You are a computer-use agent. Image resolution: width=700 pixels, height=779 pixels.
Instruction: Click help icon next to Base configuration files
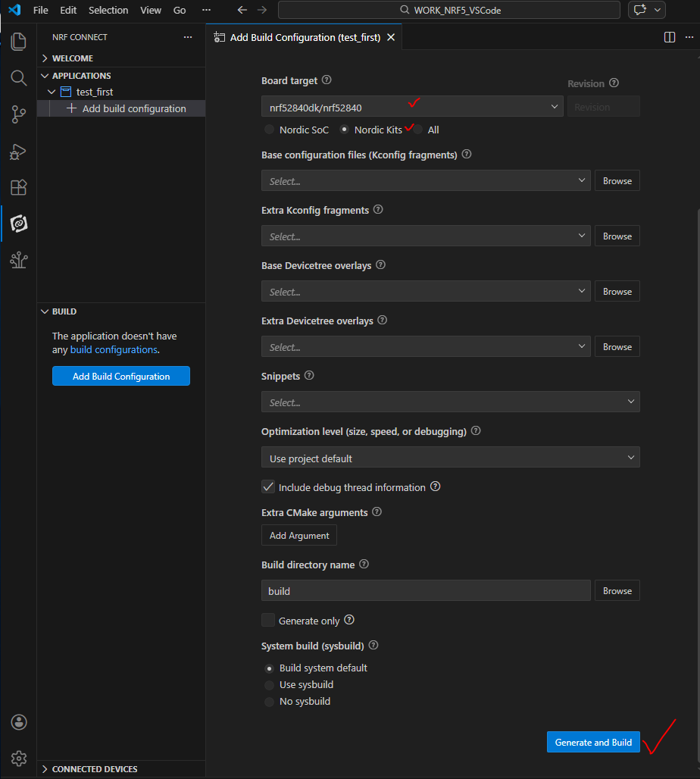coord(467,154)
